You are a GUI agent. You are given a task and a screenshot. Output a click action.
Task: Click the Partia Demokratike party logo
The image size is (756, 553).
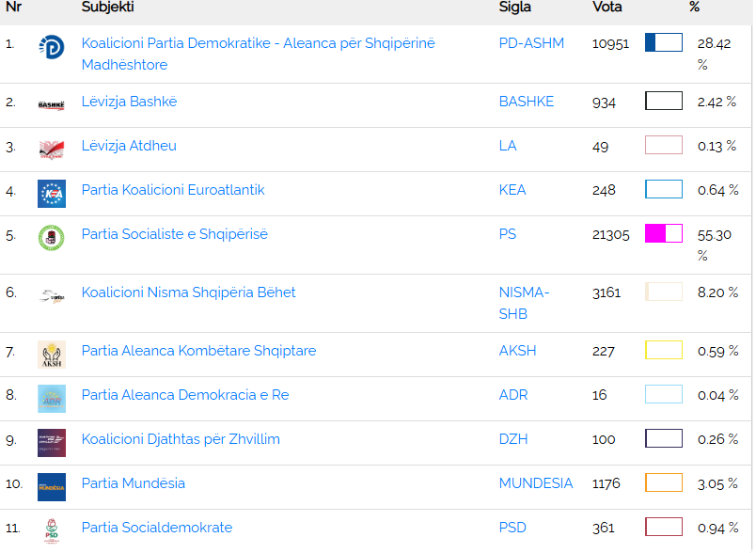pos(51,47)
